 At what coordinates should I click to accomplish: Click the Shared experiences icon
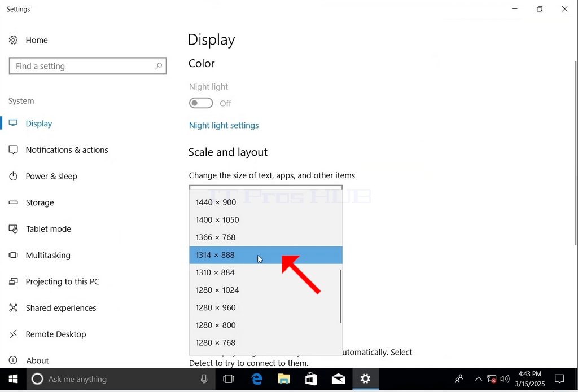click(x=14, y=307)
